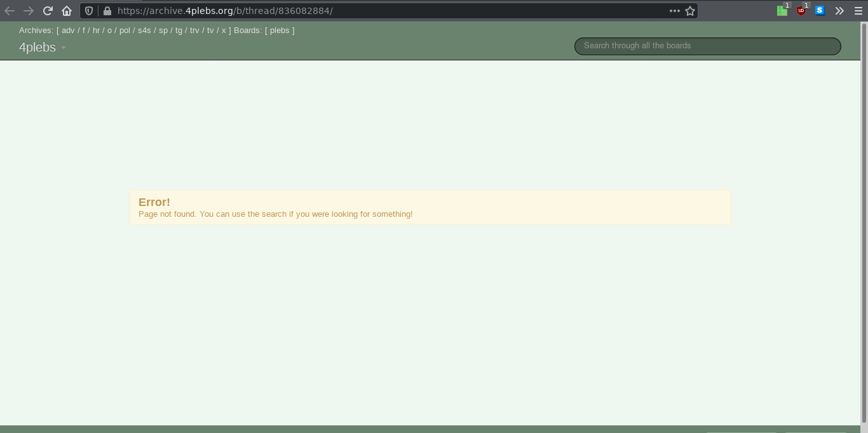868x433 pixels.
Task: Click the 'Error!' heading text
Action: [154, 202]
